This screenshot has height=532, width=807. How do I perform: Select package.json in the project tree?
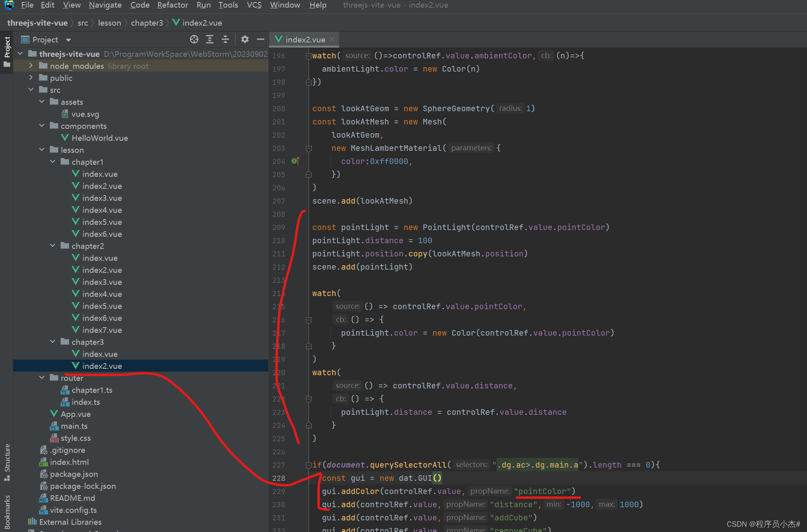[74, 474]
